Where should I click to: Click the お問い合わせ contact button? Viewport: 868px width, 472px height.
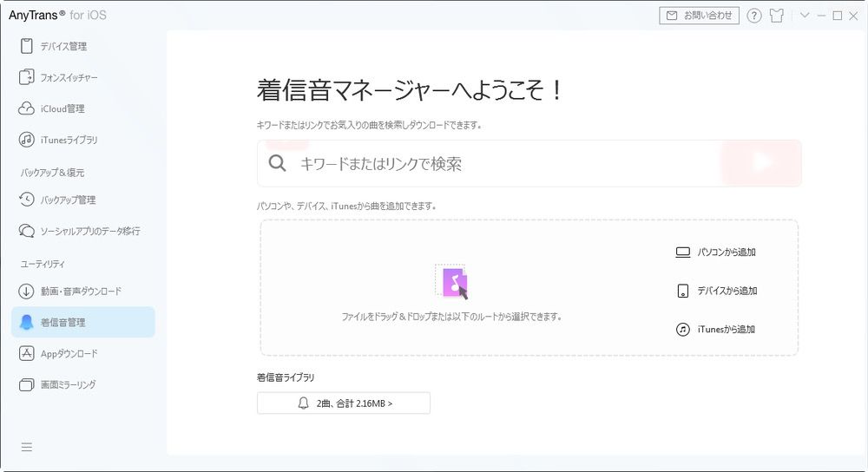[x=699, y=16]
